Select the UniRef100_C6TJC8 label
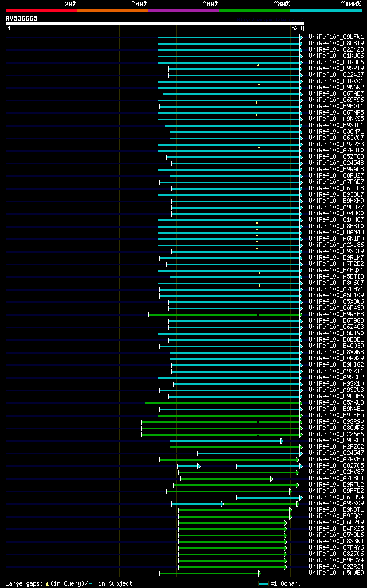 click(x=336, y=188)
